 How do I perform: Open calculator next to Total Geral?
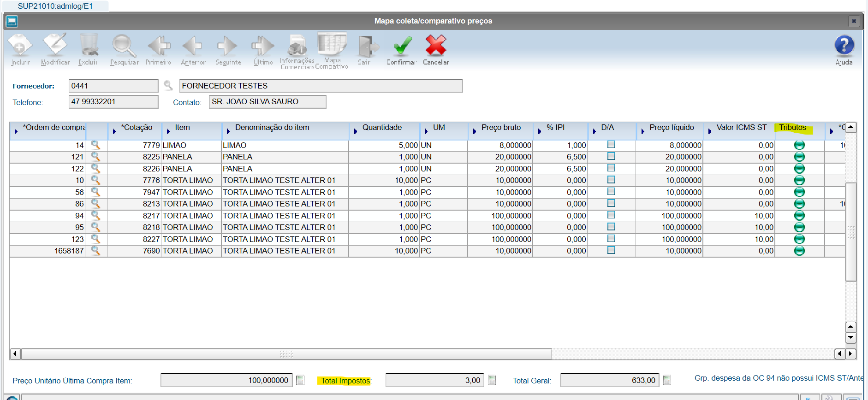point(666,380)
